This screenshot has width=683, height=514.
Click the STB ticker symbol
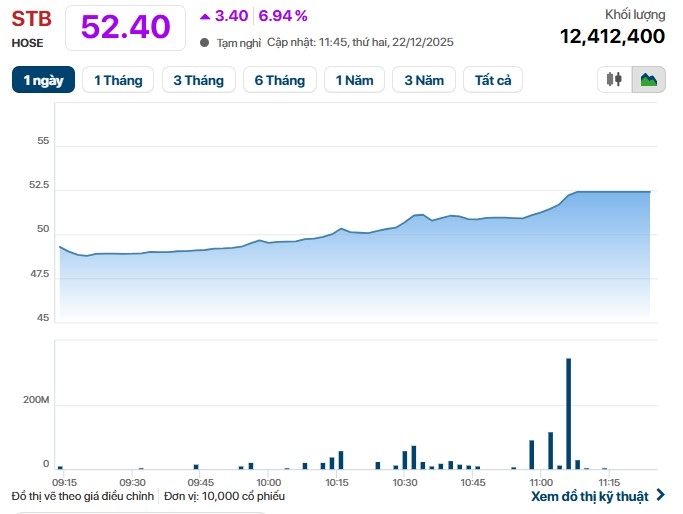(31, 19)
